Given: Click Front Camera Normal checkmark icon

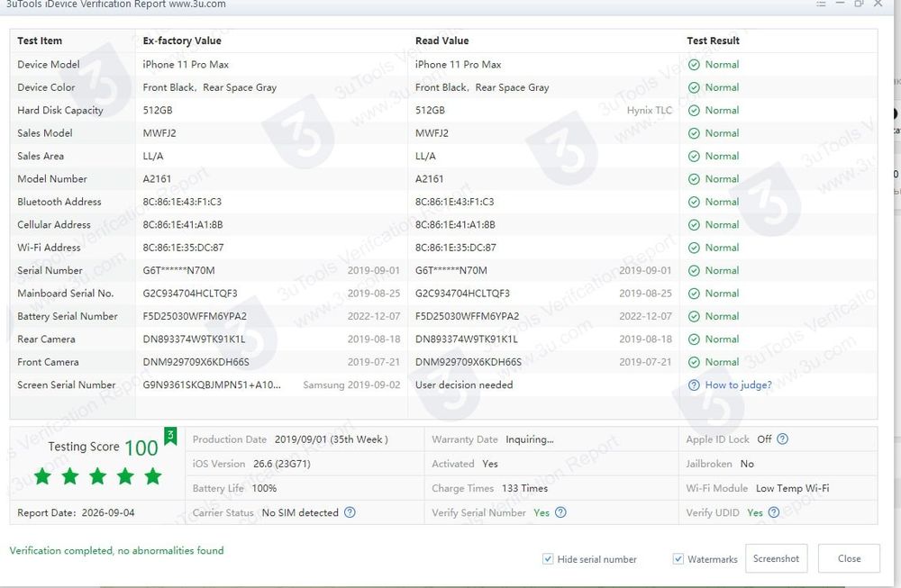Looking at the screenshot, I should point(694,362).
